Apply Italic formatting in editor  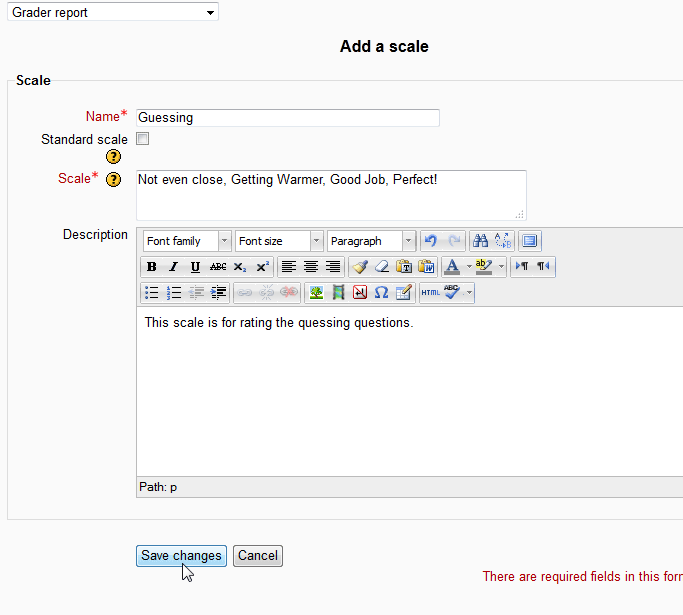[x=173, y=267]
